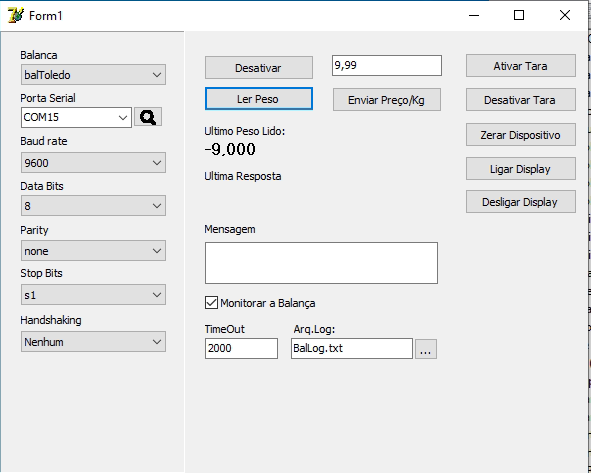Image resolution: width=591 pixels, height=473 pixels.
Task: Click the Porta Serial label
Action: pyautogui.click(x=48, y=98)
